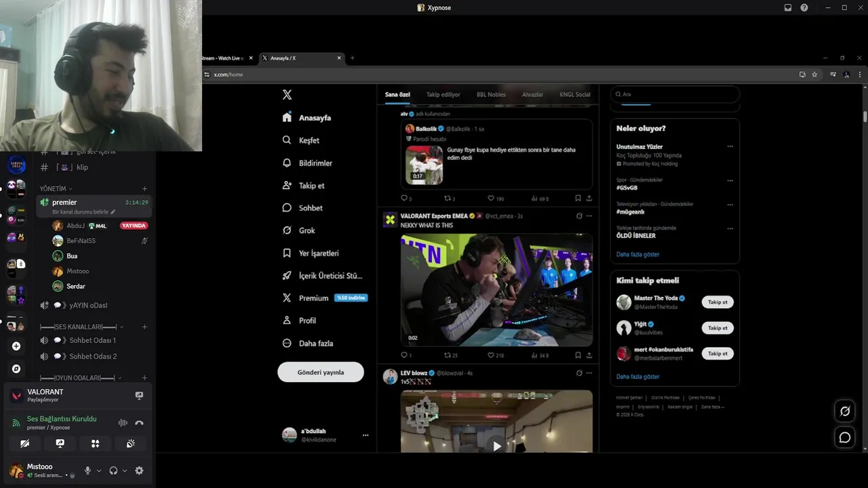Open Keşfet search page in X
The image size is (868, 488).
[x=301, y=140]
